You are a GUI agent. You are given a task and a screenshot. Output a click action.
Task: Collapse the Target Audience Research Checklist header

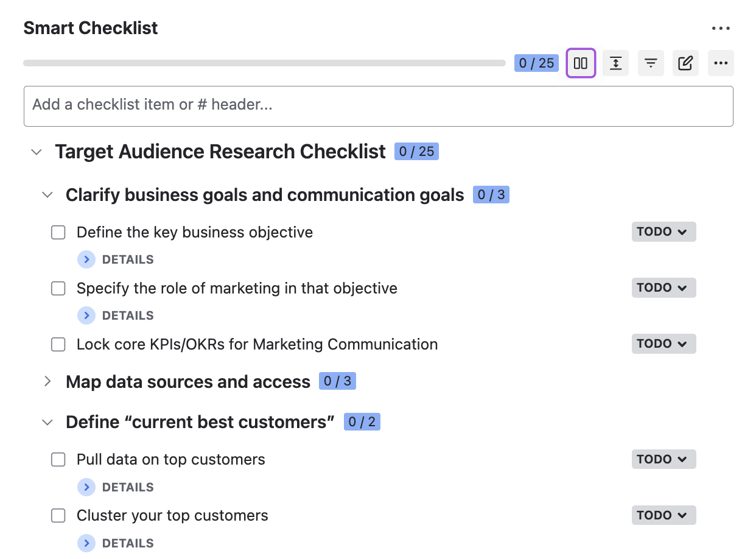(36, 152)
